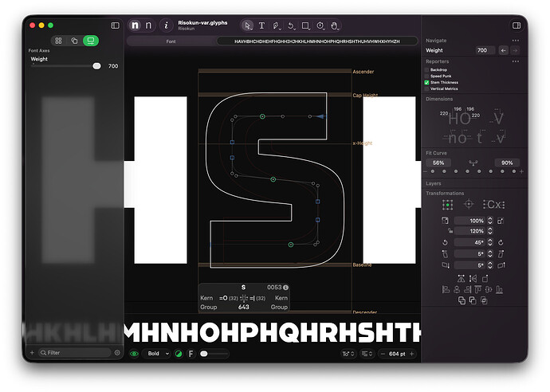Image resolution: width=550 pixels, height=392 pixels.
Task: Click stepper beside 120% scale field
Action: tap(490, 231)
